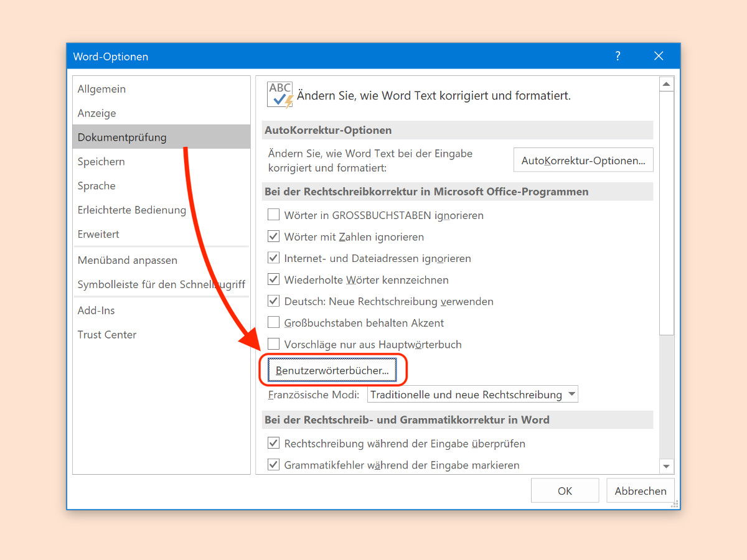Toggle Rechtschreibung während der Eingabe überprüfen
This screenshot has height=560, width=747.
click(273, 444)
